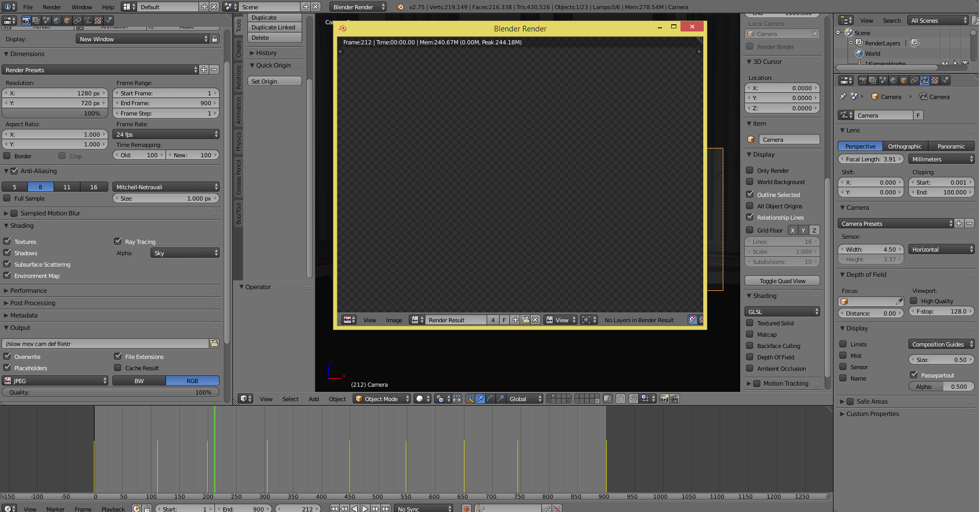Open Render properties tab (camera icon) in right panel
Viewport: 980px width, 512px height.
[863, 80]
